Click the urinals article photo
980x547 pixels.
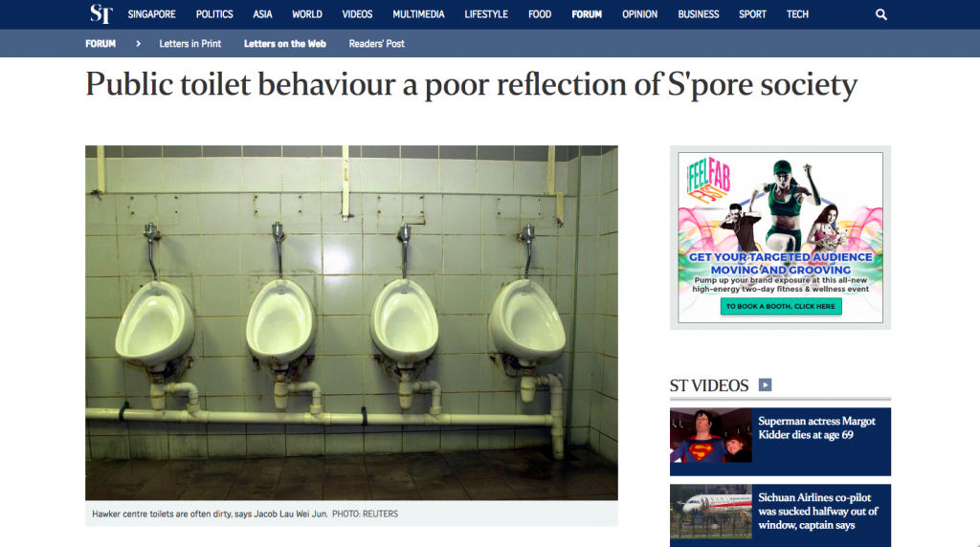click(x=351, y=323)
